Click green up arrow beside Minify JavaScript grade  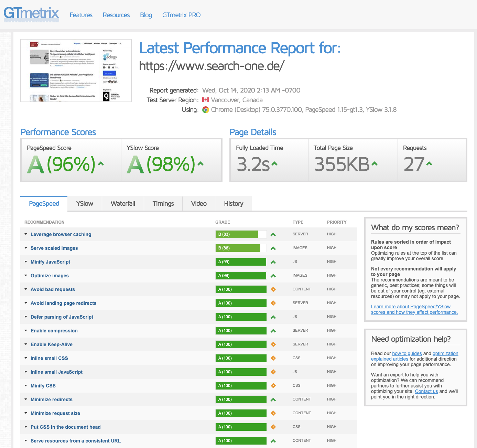click(x=273, y=262)
